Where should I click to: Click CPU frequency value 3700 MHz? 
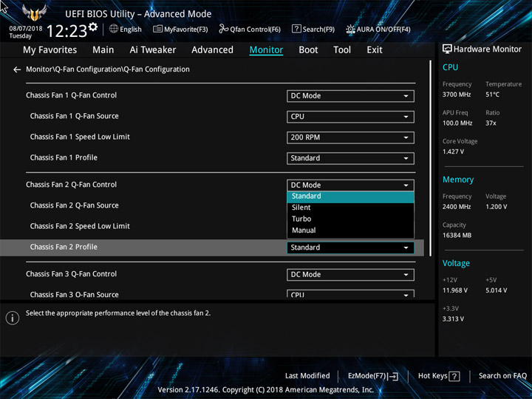(x=457, y=95)
